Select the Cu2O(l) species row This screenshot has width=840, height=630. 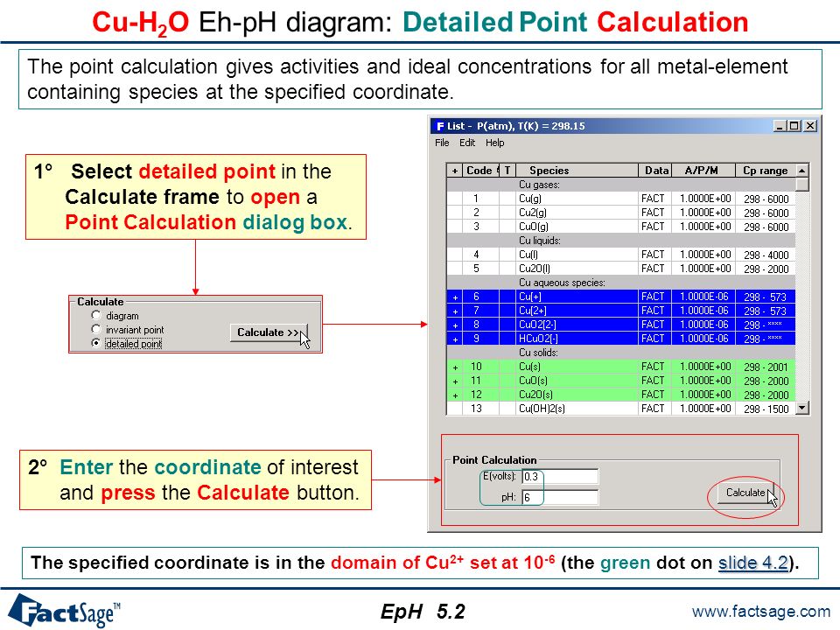[621, 269]
